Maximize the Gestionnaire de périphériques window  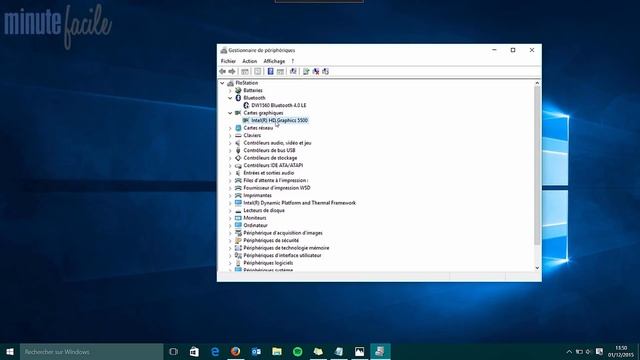click(x=513, y=50)
